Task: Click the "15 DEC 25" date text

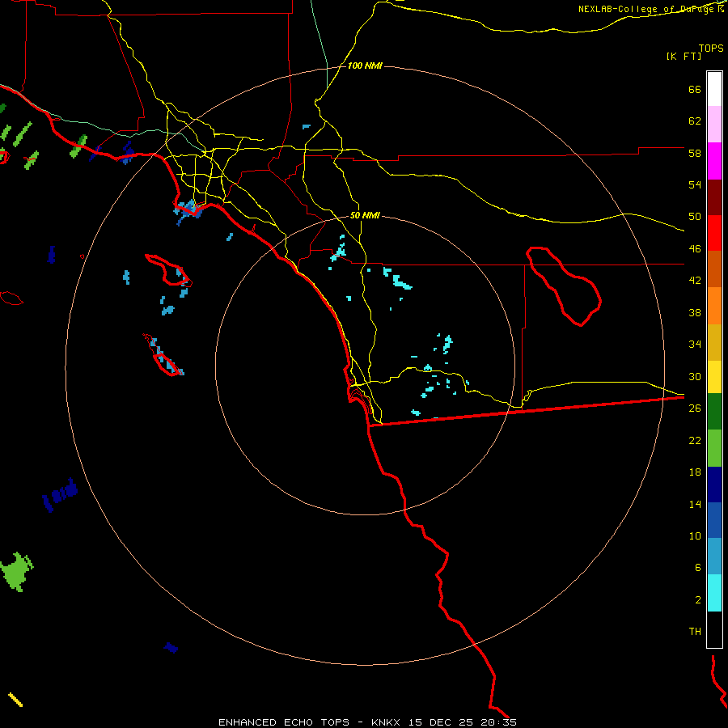Action: [441, 722]
